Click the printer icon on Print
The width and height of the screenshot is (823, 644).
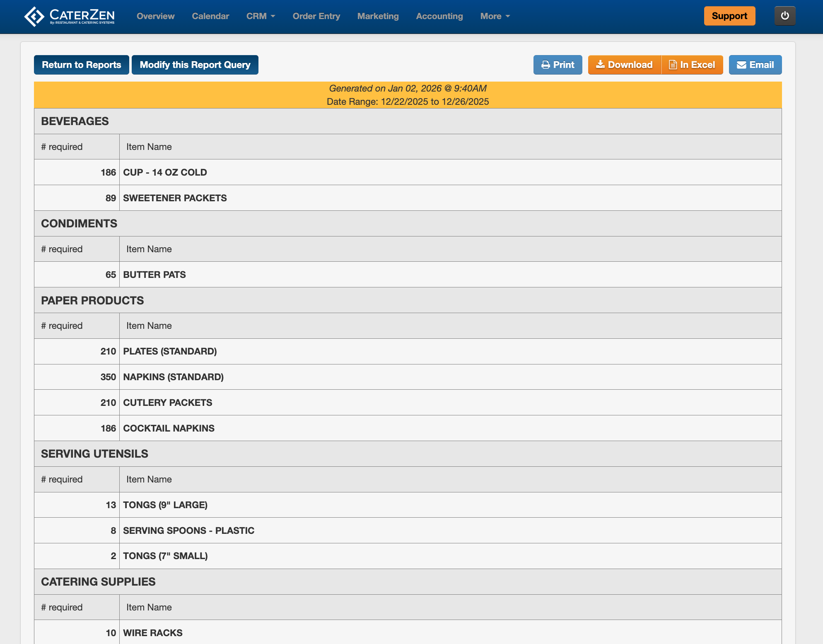click(545, 65)
